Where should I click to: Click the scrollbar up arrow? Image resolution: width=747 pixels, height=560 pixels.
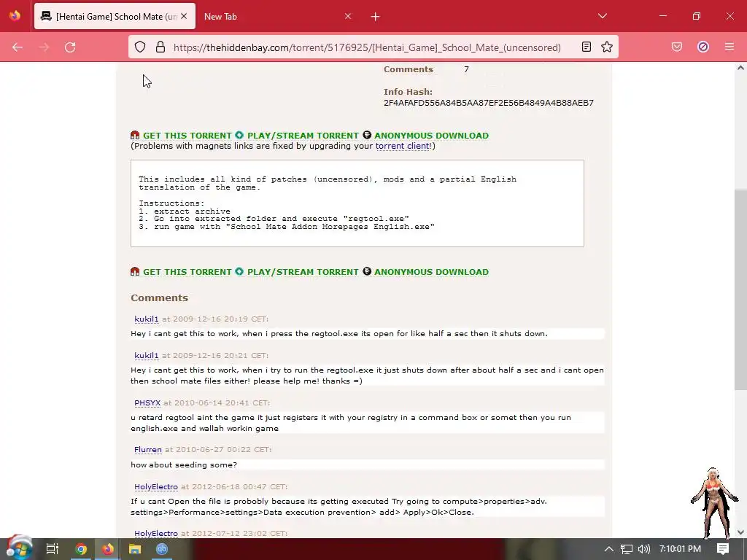point(740,68)
